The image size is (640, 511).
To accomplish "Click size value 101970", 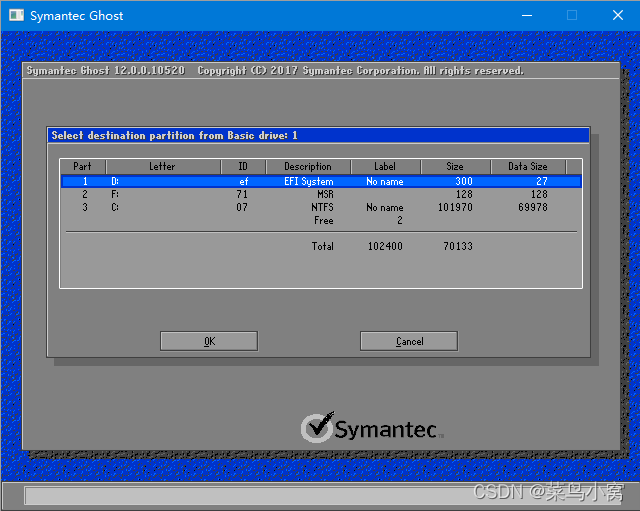I will pyautogui.click(x=455, y=207).
